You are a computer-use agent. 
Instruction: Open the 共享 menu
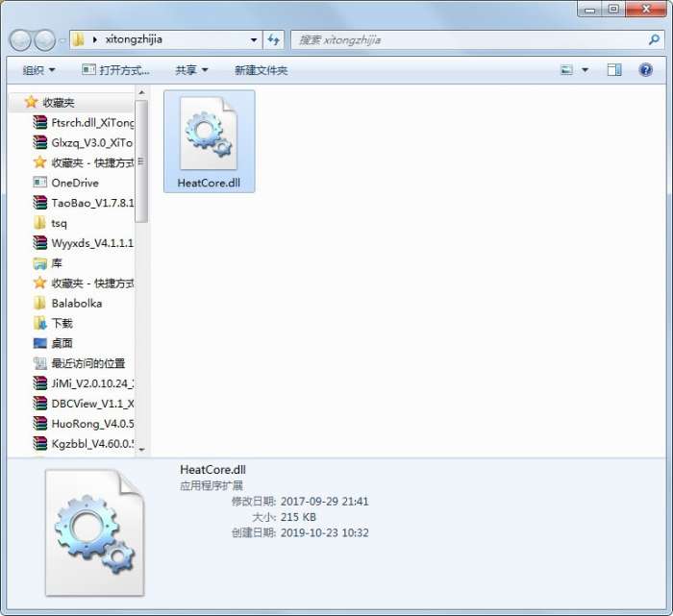(191, 70)
